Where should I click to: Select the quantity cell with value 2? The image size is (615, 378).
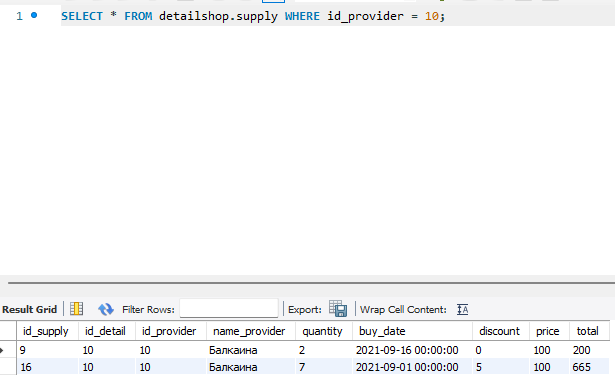pos(324,350)
